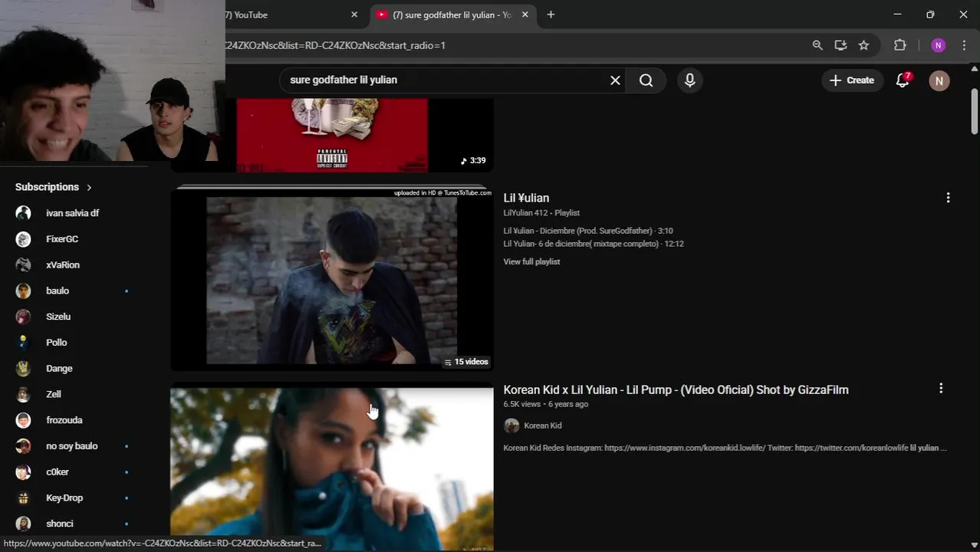Play Lil ¥ulian - Diciembre (Prod. SureGodfather)
Viewport: 980px width, 552px height.
coord(588,231)
